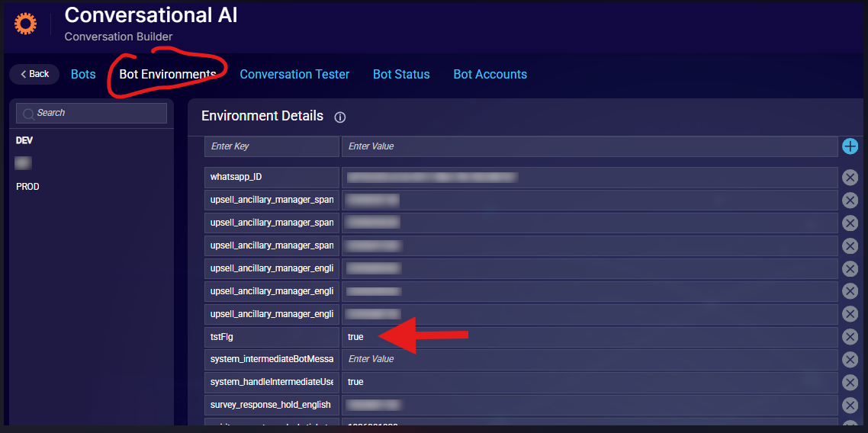Edit the whatsapp_ID value field
Screen dimensions: 868x433
590,178
